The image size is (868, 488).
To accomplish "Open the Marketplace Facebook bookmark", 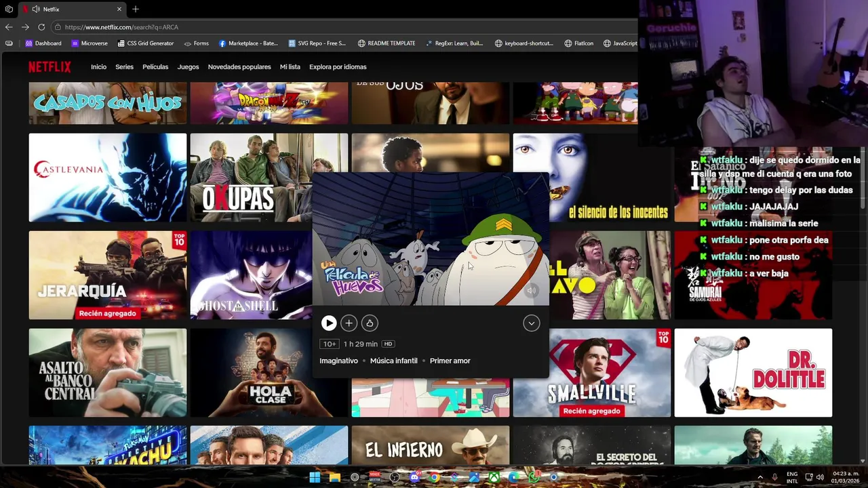I will coord(248,43).
